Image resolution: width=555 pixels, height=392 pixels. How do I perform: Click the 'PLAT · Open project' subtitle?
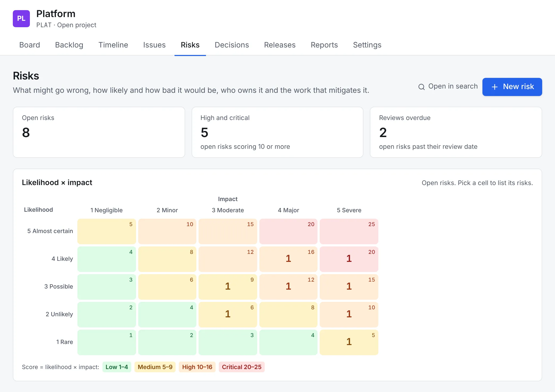66,25
